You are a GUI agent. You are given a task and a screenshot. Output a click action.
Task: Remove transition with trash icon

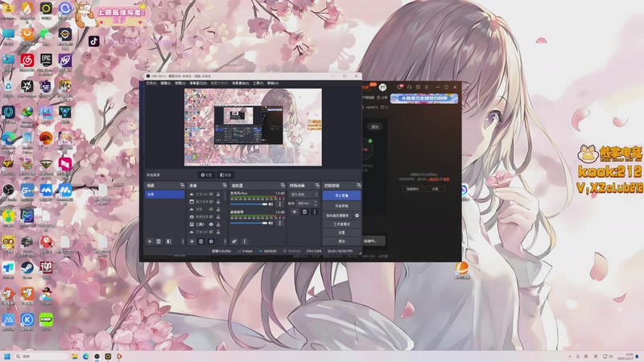[305, 212]
